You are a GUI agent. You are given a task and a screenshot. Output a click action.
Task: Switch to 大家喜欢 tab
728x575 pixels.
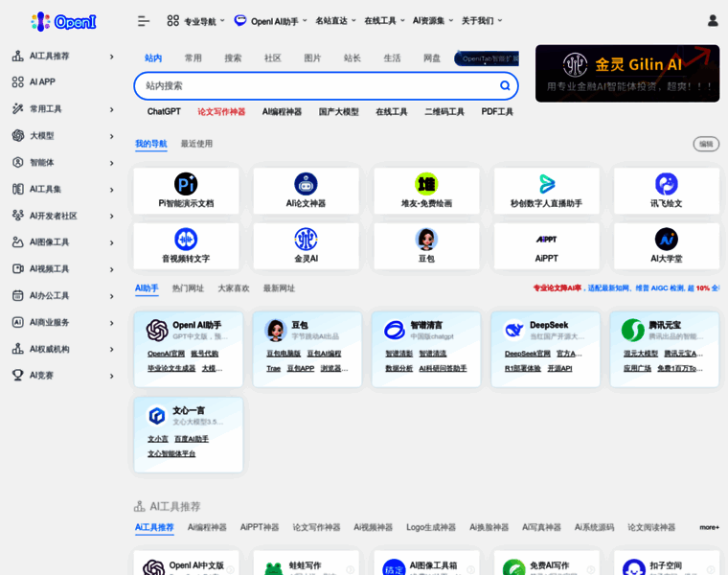(x=234, y=288)
